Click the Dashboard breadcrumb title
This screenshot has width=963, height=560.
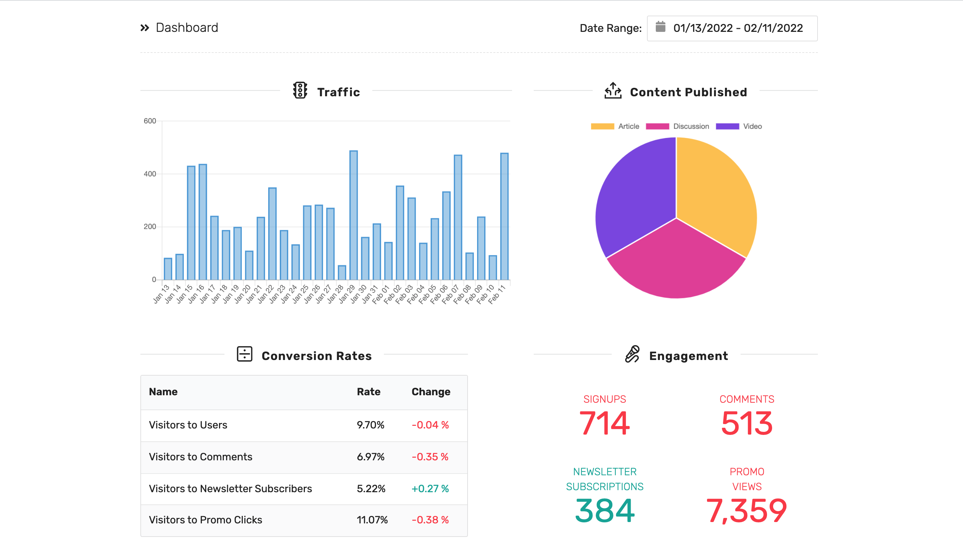pyautogui.click(x=187, y=28)
